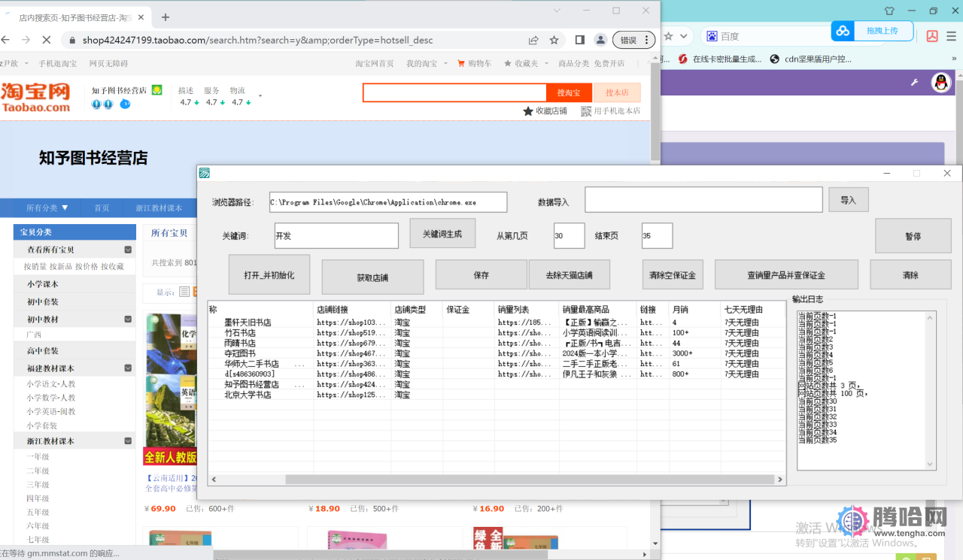Click the 在线卡密批量生成 bookmark
Image resolution: width=963 pixels, height=560 pixels.
tap(720, 59)
